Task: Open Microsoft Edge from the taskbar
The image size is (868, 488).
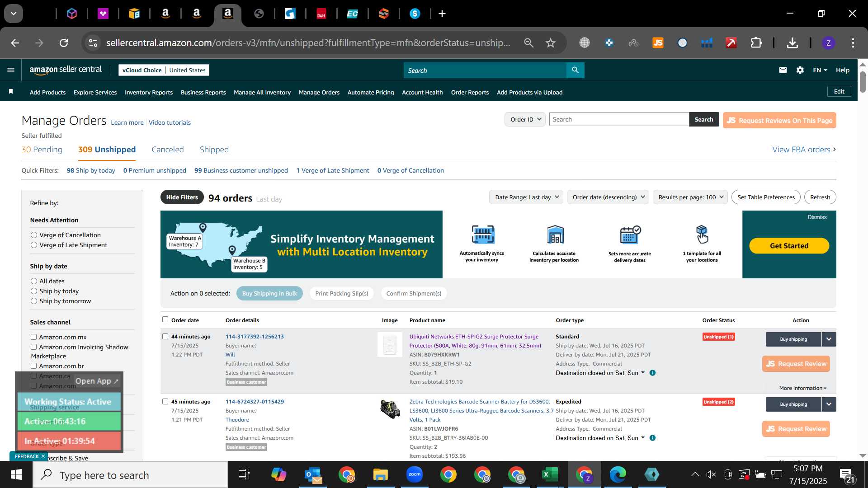Action: click(x=618, y=474)
